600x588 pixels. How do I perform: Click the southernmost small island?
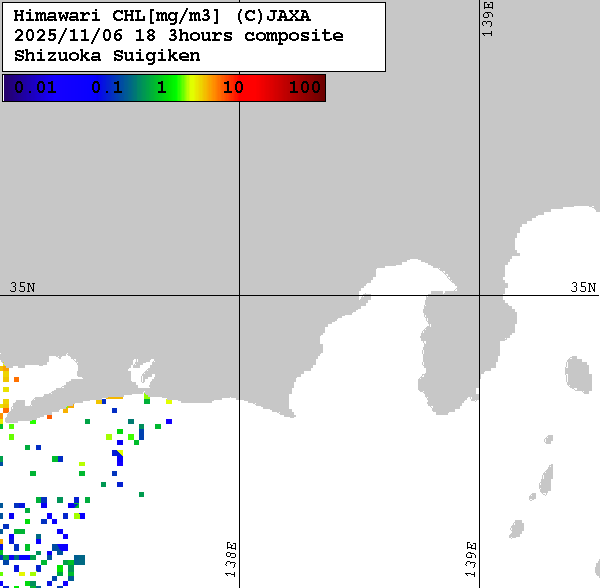(517, 529)
